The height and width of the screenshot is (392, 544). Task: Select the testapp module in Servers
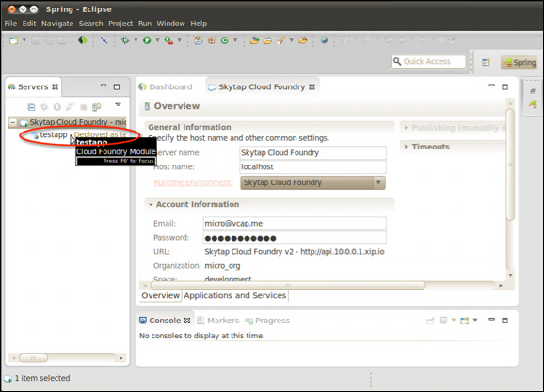pyautogui.click(x=54, y=134)
